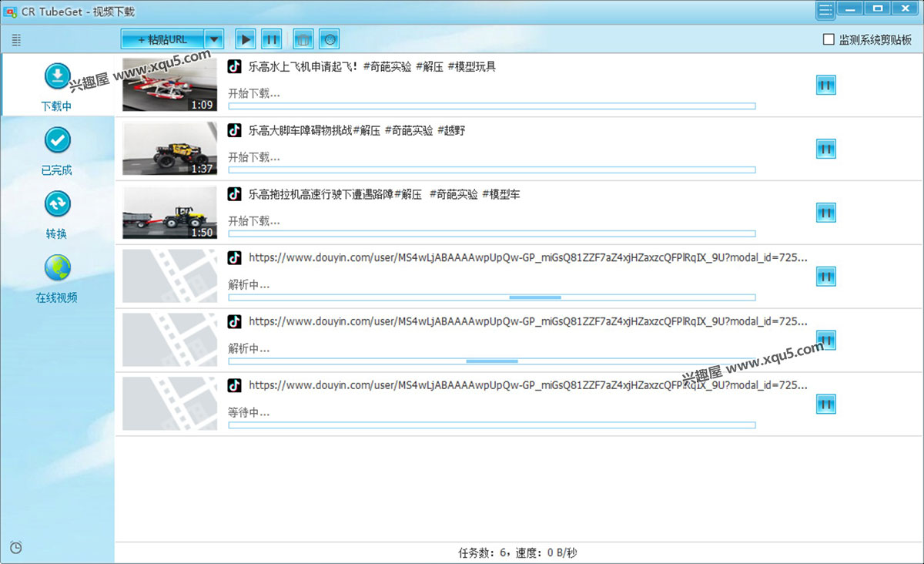Pause the 乐高大脚车障碍物挑战 download

(826, 149)
